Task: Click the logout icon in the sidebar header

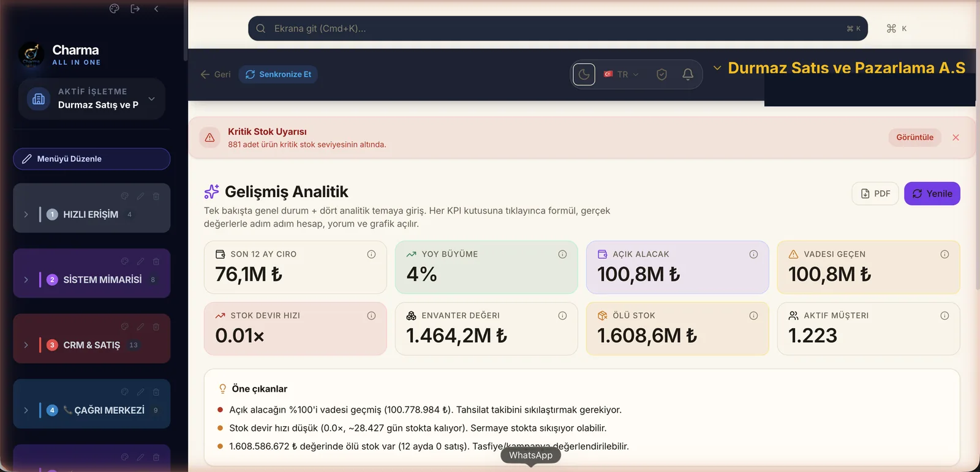Action: pyautogui.click(x=135, y=9)
